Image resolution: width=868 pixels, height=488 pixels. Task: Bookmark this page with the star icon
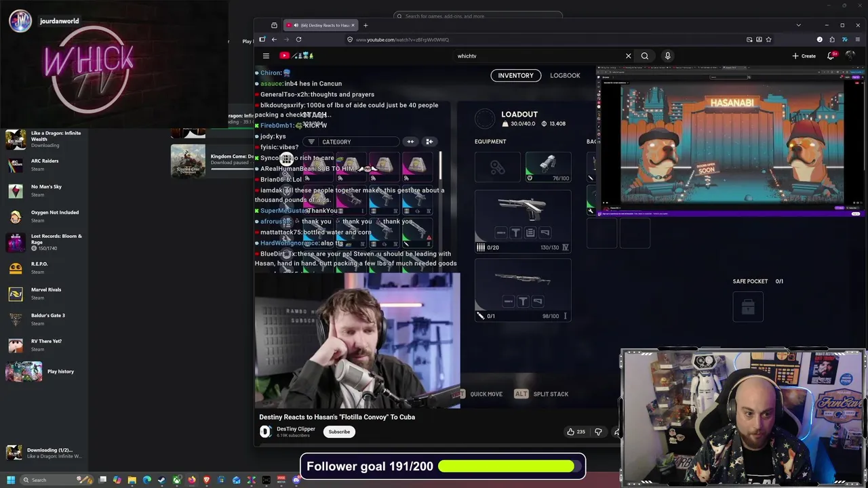[768, 39]
